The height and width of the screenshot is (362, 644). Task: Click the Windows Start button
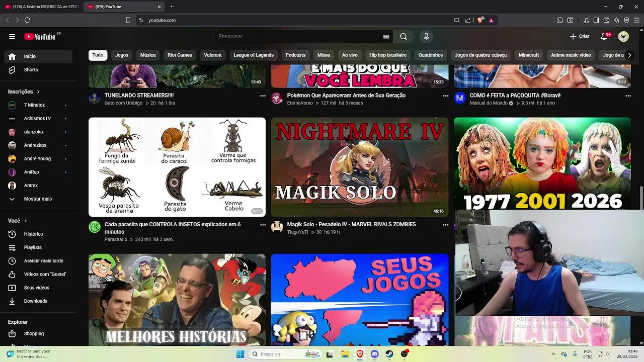coord(240,354)
